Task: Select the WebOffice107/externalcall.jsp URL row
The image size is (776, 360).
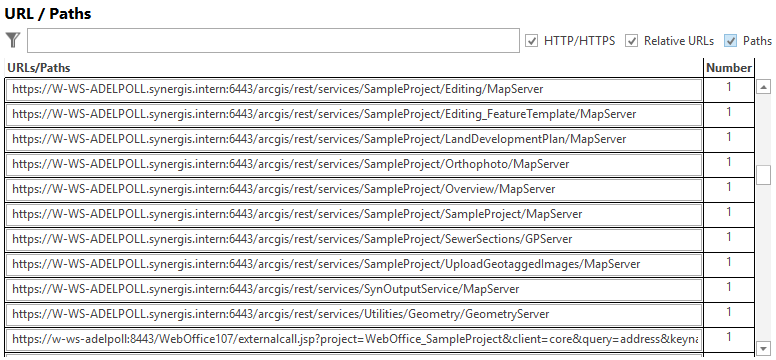Action: [354, 340]
